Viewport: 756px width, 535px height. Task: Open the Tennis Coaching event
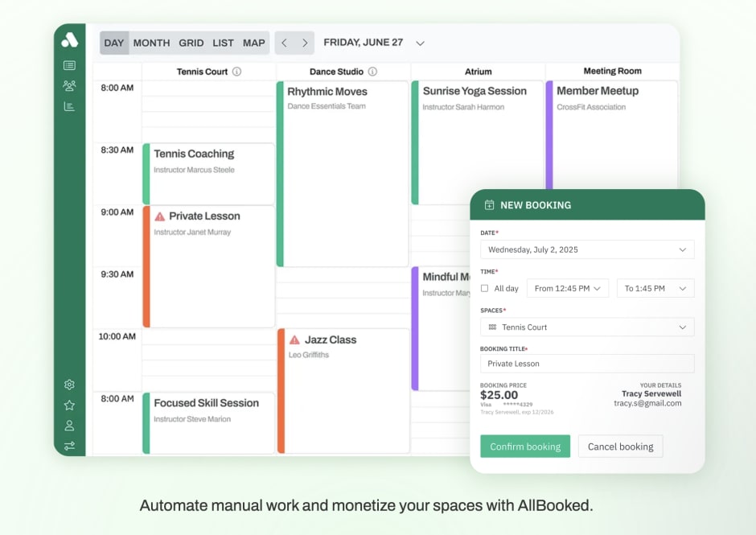209,174
